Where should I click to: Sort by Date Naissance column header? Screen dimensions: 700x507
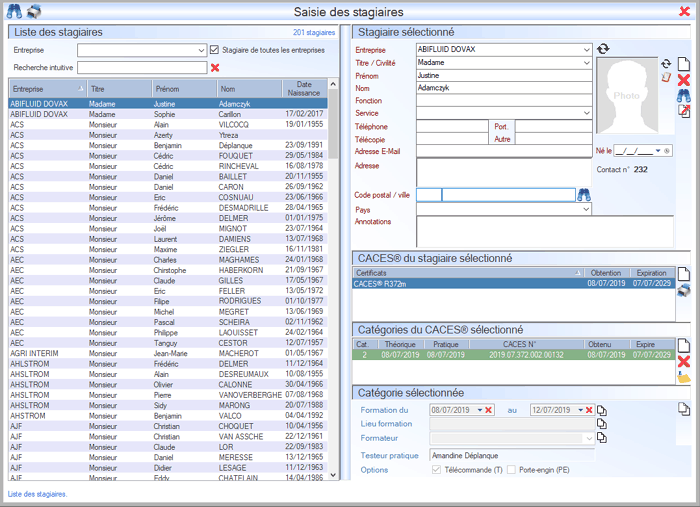[x=304, y=89]
